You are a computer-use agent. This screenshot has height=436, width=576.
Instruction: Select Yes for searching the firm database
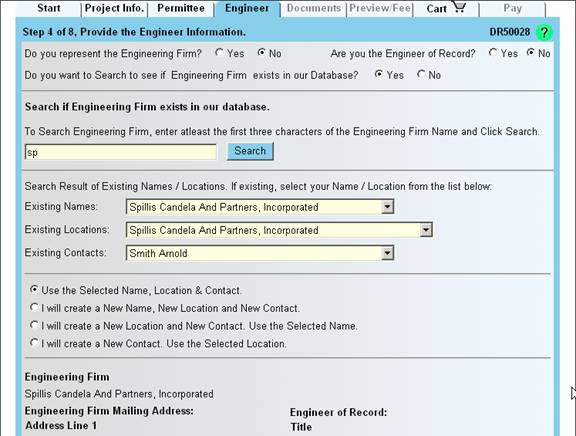tap(378, 74)
